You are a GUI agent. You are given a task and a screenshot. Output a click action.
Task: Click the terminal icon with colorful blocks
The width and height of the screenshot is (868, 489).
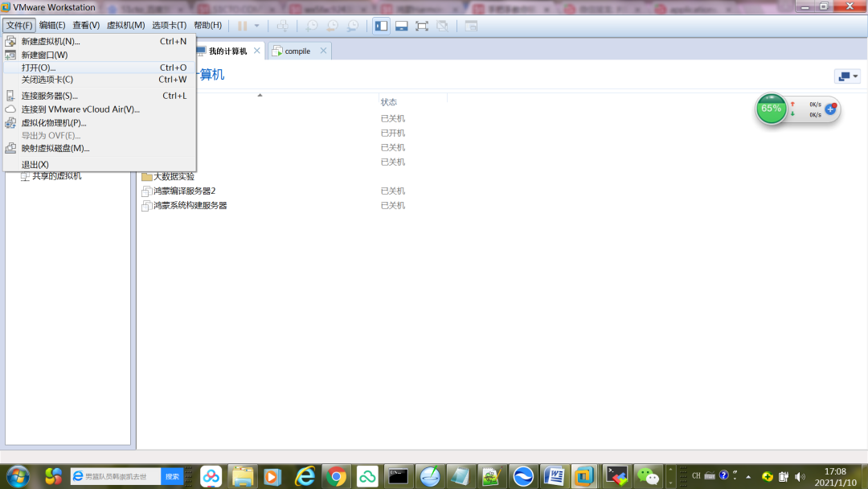tap(616, 476)
